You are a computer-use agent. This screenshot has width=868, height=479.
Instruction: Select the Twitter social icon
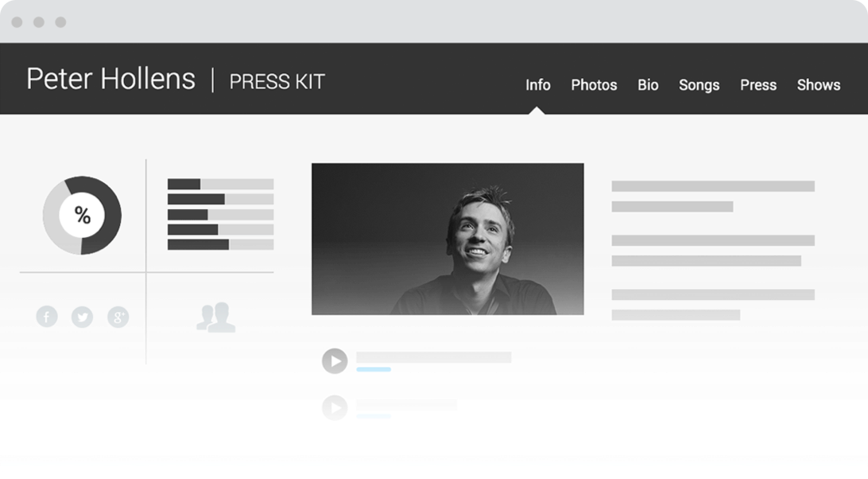coord(82,317)
